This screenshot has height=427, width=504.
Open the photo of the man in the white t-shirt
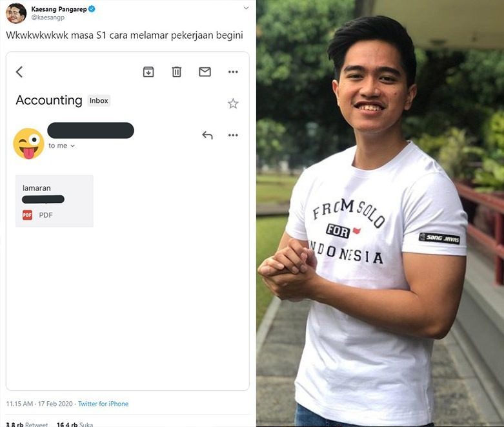[380, 213]
